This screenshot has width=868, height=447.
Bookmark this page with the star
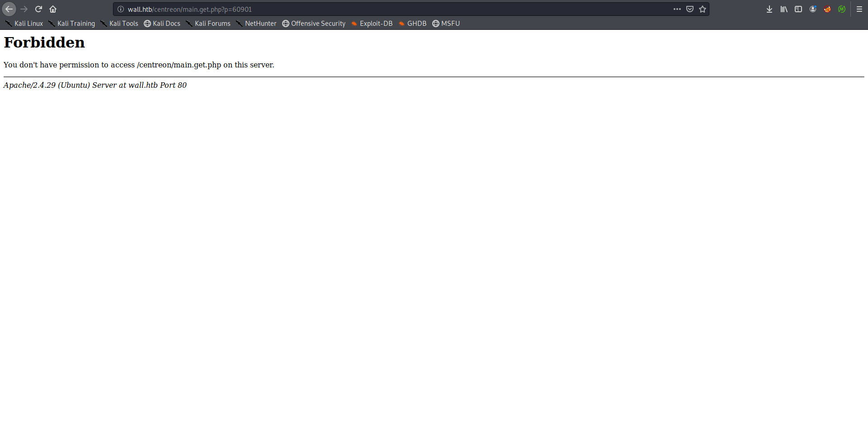[703, 9]
